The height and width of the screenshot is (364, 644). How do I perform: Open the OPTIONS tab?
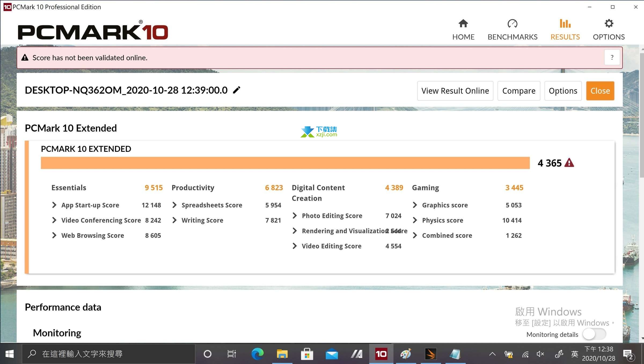(x=609, y=30)
